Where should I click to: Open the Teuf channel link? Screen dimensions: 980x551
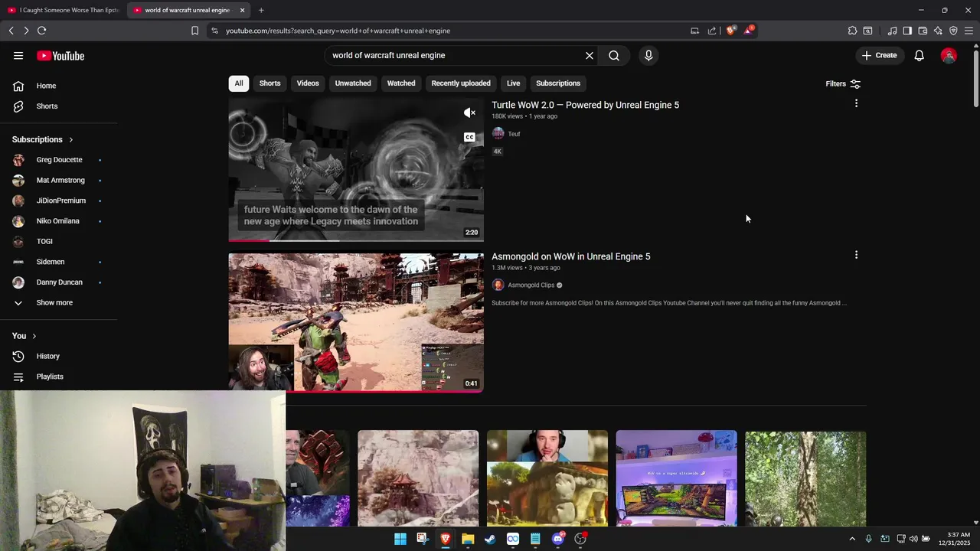(514, 134)
